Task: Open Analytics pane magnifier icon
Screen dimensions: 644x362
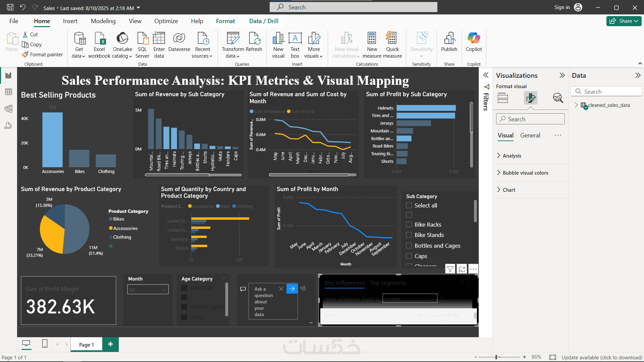Action: click(x=557, y=98)
